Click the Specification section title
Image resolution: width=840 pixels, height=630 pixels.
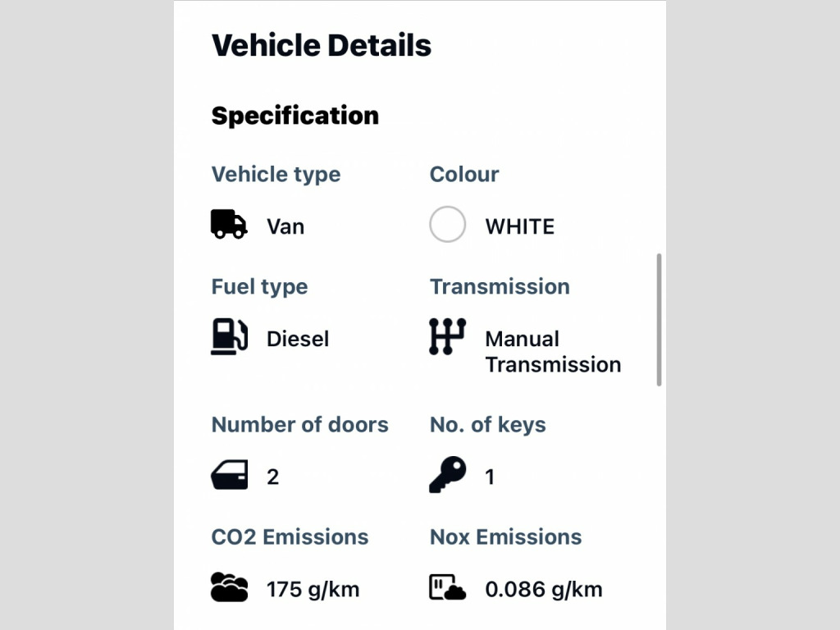(x=295, y=116)
